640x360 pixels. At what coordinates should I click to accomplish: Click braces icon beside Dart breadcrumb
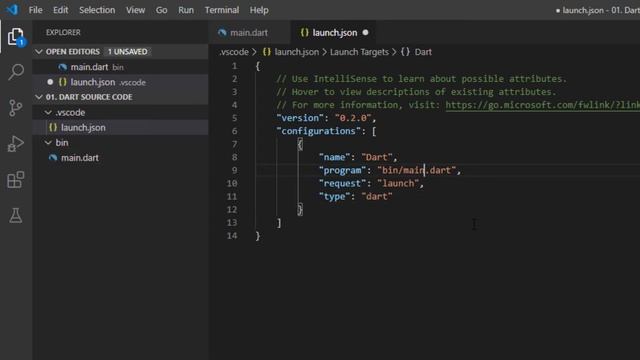405,52
